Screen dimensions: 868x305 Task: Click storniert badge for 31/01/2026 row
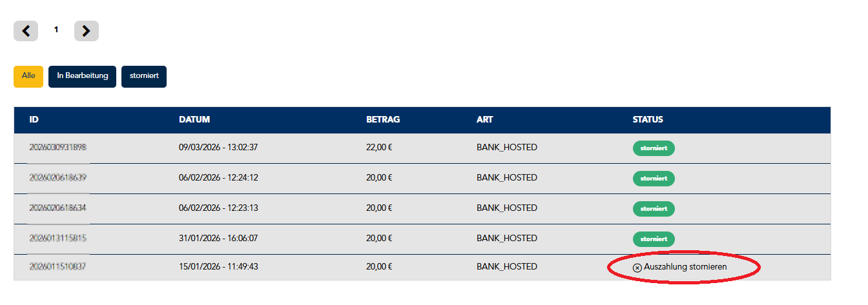pos(654,239)
